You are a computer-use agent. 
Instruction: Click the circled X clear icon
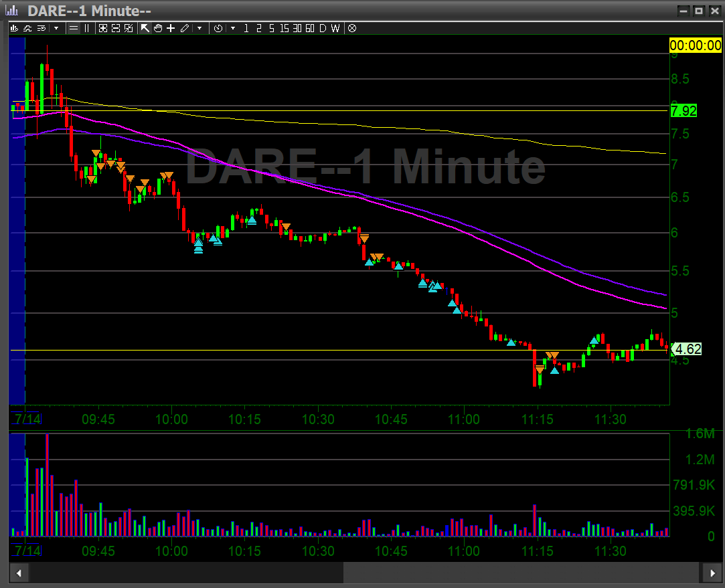352,28
